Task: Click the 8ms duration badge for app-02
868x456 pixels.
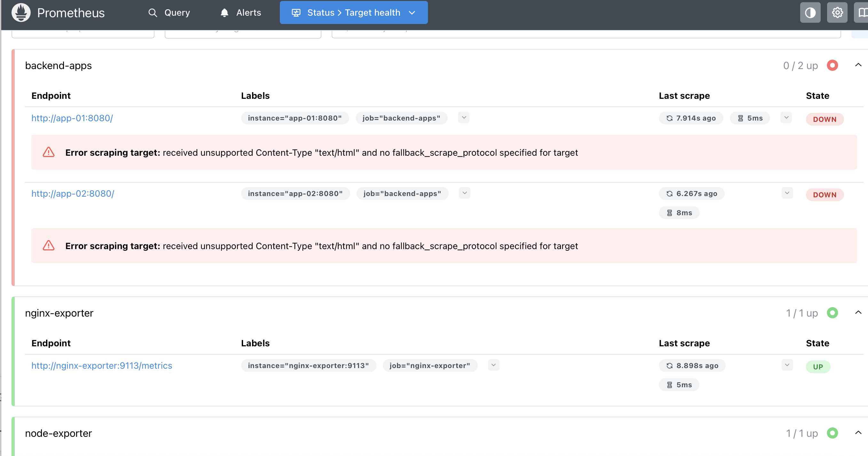Action: [x=679, y=213]
